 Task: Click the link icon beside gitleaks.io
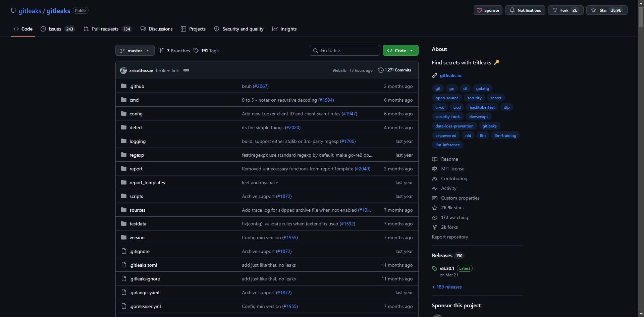click(435, 75)
